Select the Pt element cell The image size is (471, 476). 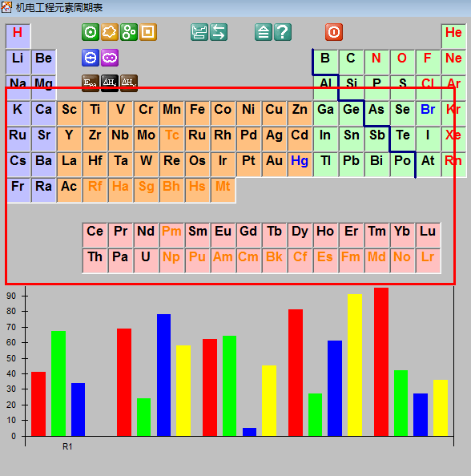pos(248,164)
